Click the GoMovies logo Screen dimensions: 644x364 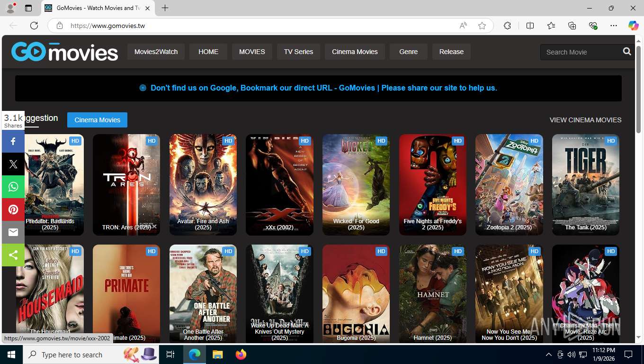64,52
